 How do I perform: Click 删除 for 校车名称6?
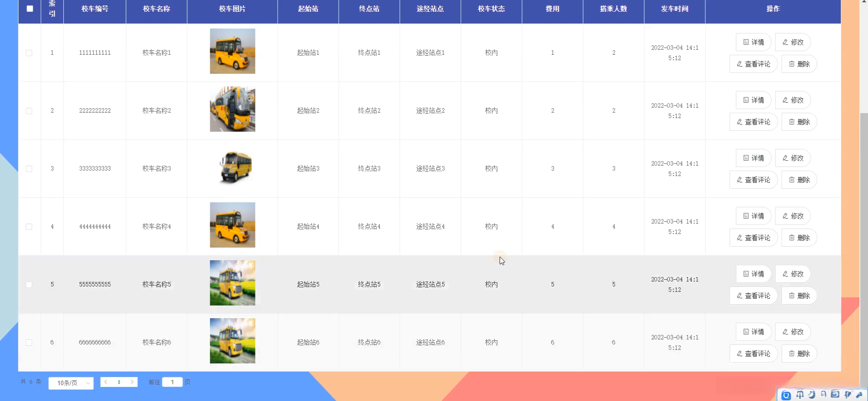point(799,353)
